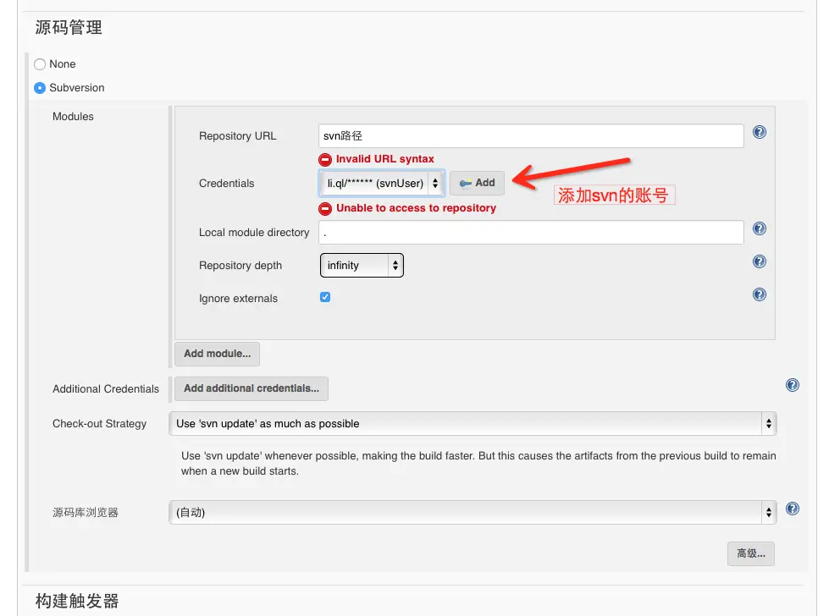Open help for Repository URL field
The image size is (840, 616).
(x=759, y=132)
